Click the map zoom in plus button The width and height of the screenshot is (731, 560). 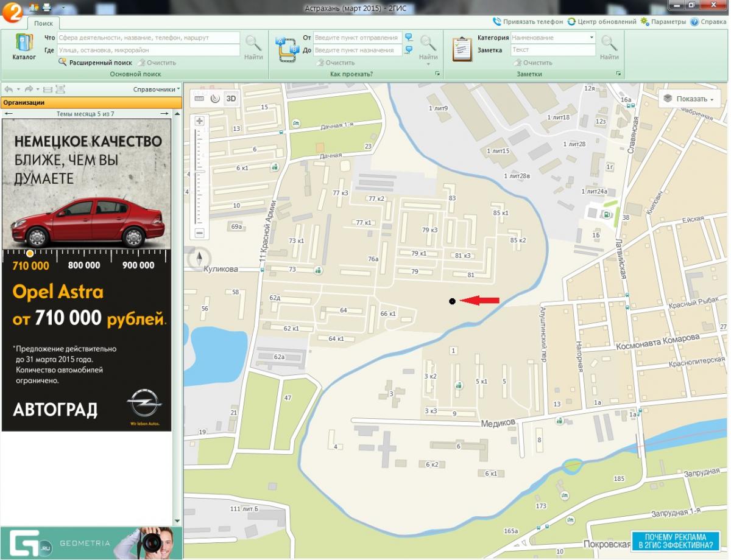point(199,121)
